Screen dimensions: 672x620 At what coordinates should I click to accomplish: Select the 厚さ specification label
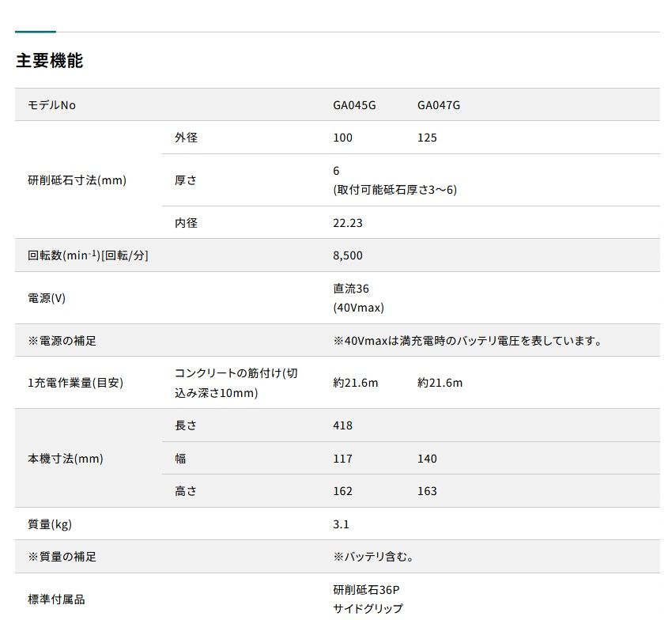pos(185,180)
